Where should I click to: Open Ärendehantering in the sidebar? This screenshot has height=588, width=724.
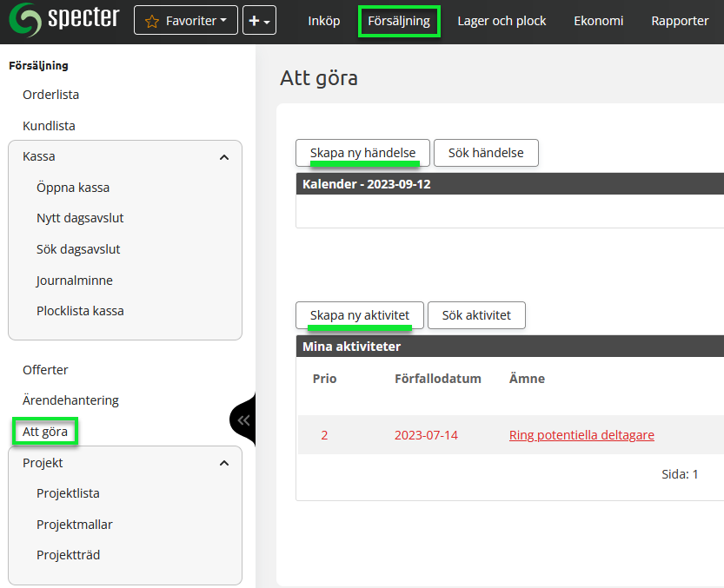tap(70, 400)
